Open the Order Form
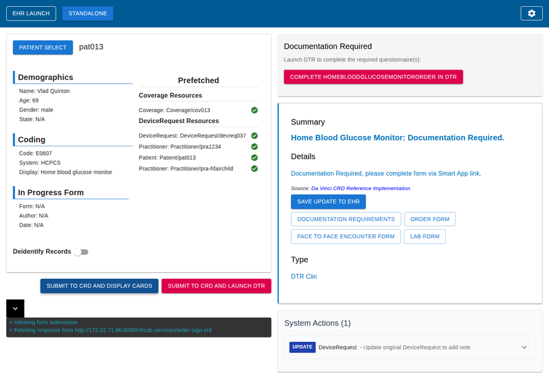The width and height of the screenshot is (549, 392). [x=430, y=219]
